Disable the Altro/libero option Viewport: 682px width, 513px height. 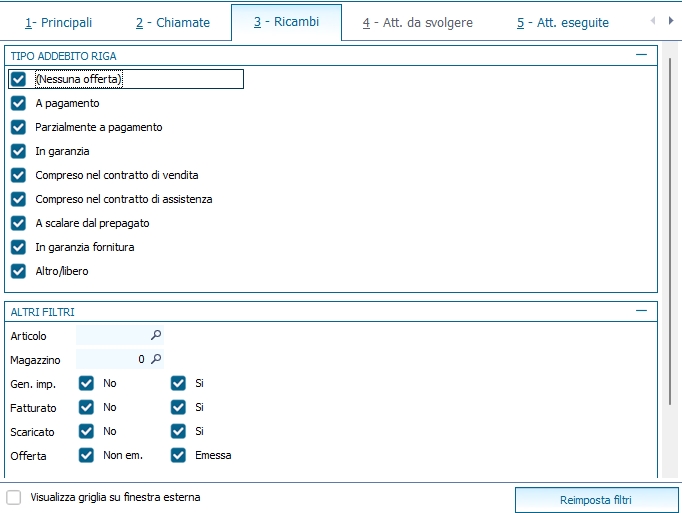coord(18,271)
